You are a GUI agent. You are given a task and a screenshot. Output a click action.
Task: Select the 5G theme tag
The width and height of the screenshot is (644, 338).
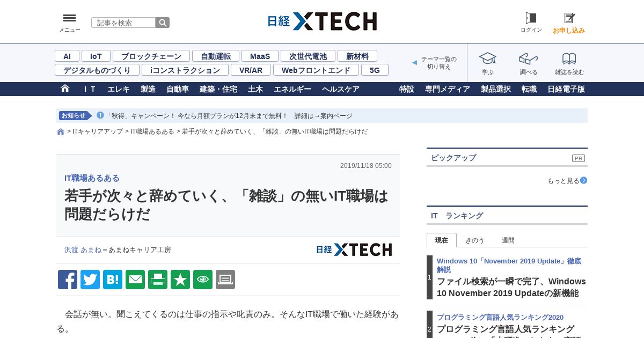tap(375, 70)
